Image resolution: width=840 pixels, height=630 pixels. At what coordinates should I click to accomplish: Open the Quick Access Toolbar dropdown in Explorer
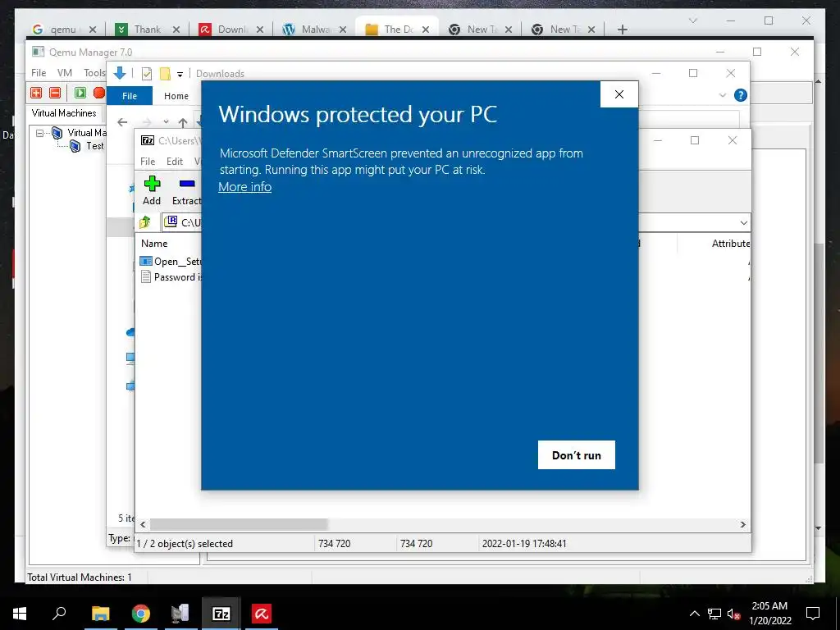(x=180, y=75)
